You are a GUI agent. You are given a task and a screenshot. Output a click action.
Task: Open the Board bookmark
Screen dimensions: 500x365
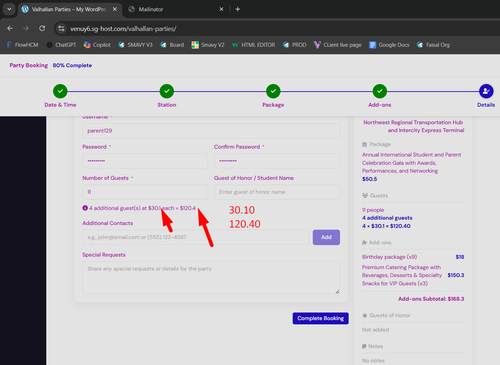coord(172,45)
